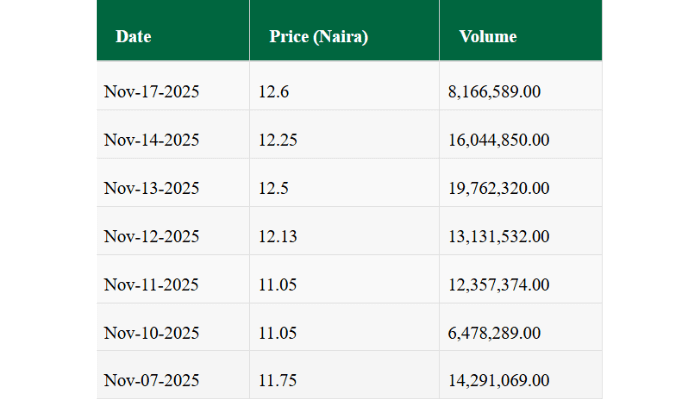Select the Nov-12-2025 date cell

(x=152, y=236)
